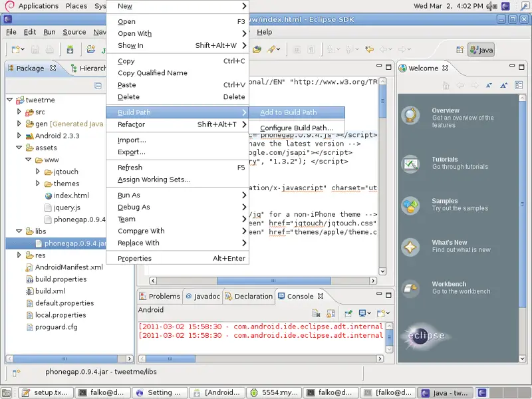Click the Forward navigation arrow in toolbar
532x399 pixels.
click(402, 49)
